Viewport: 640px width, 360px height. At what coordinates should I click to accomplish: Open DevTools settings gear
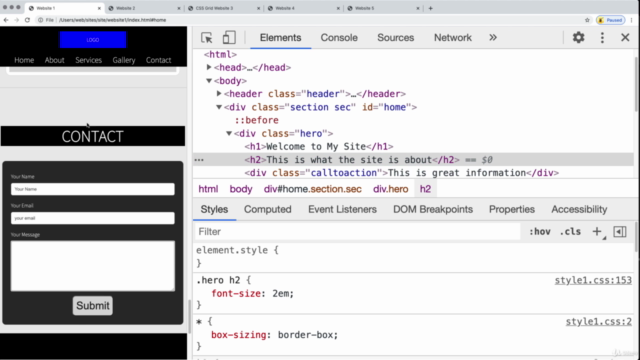578,38
